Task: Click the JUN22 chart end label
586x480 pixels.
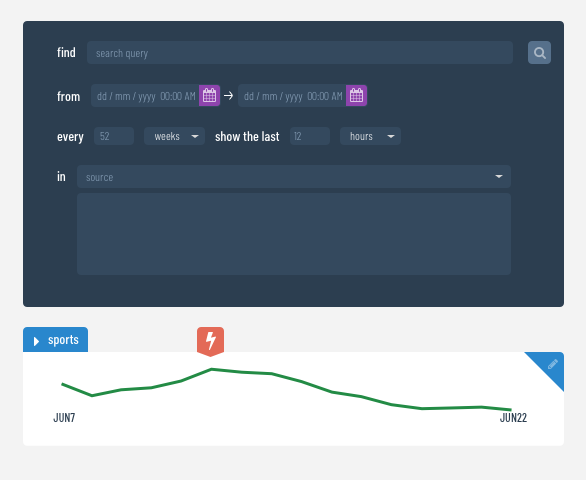Action: point(513,418)
